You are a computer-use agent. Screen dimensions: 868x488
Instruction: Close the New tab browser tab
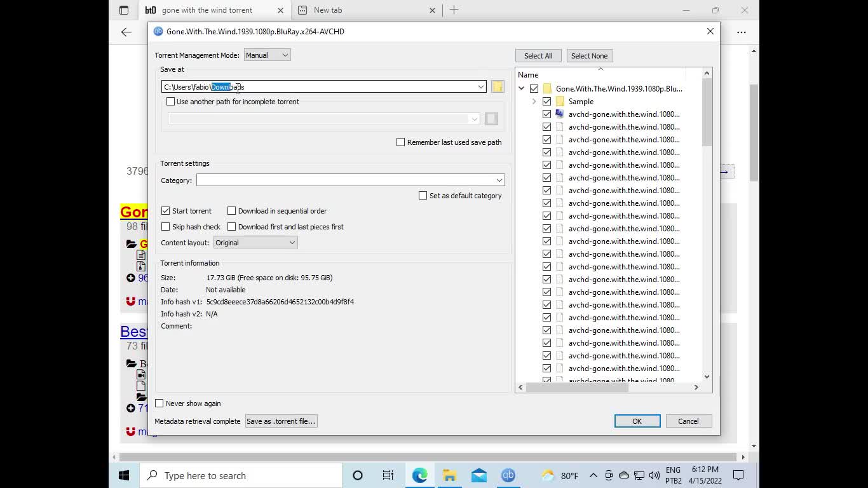point(432,10)
